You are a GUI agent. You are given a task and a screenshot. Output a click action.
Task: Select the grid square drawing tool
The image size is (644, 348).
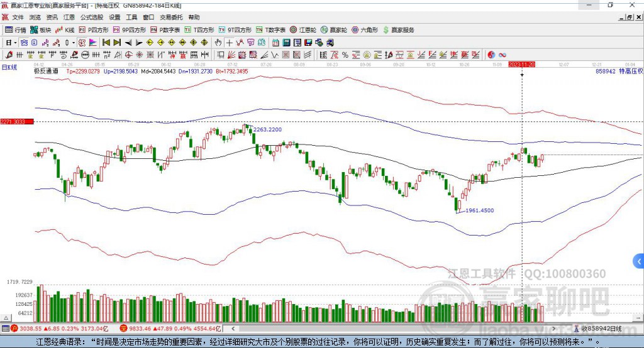click(x=286, y=55)
